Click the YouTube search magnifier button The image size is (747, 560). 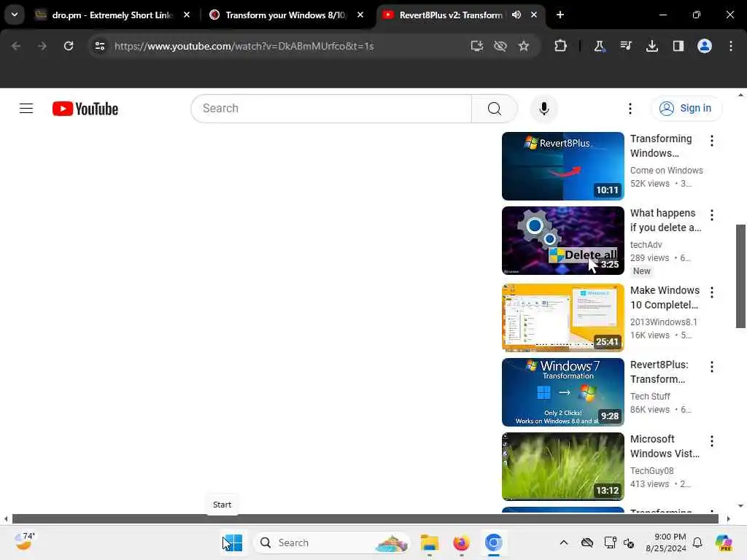click(494, 109)
